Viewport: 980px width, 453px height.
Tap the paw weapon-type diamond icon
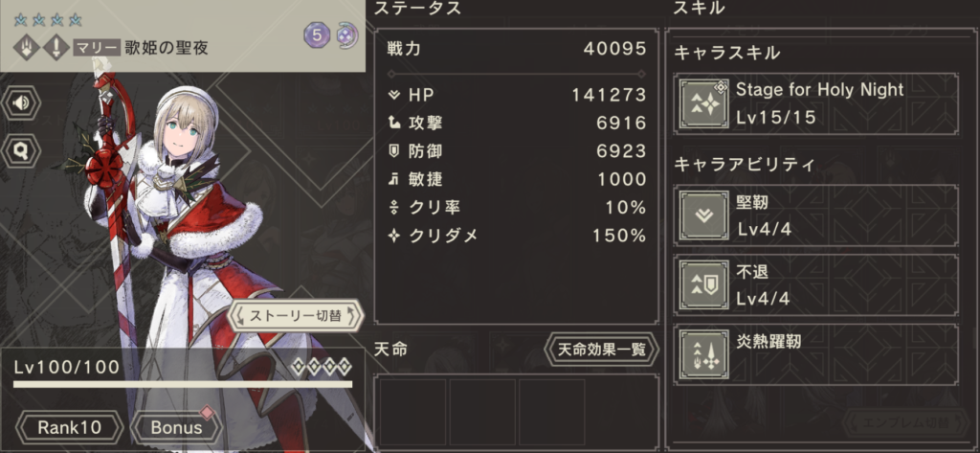pos(27,48)
